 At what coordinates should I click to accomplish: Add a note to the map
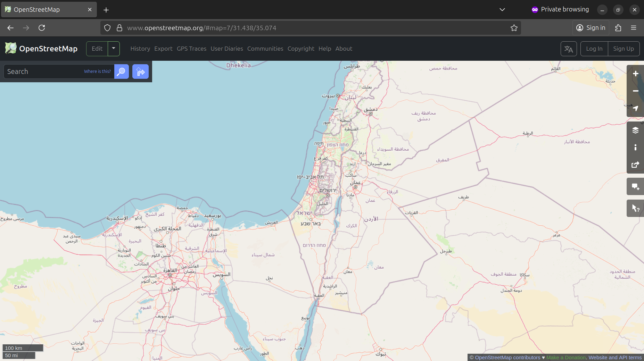[635, 187]
